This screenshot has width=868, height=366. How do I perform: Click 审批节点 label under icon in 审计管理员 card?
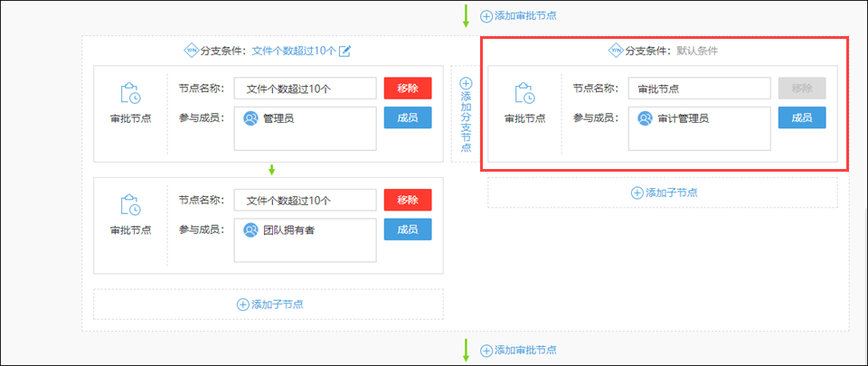click(524, 118)
